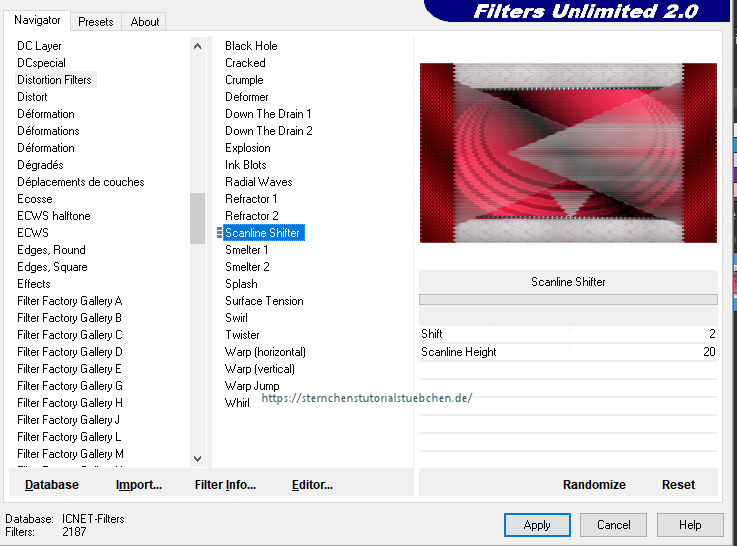Image resolution: width=737 pixels, height=546 pixels.
Task: Select Filter Factory Gallery A category
Action: tap(70, 301)
